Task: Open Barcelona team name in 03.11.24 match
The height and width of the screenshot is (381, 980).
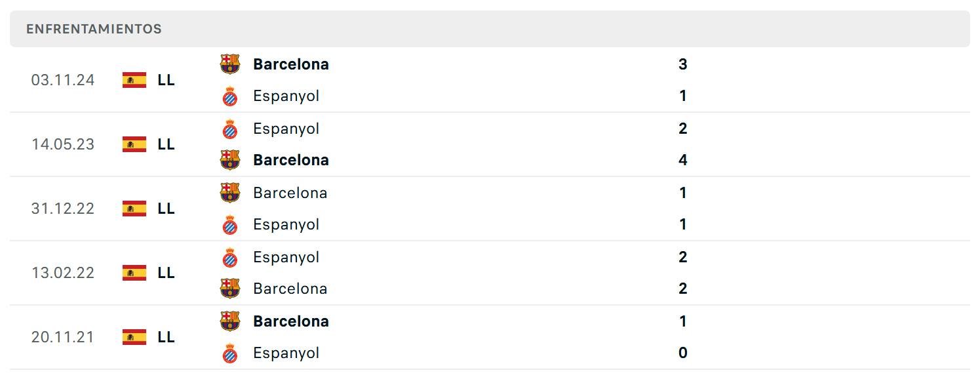Action: [291, 64]
